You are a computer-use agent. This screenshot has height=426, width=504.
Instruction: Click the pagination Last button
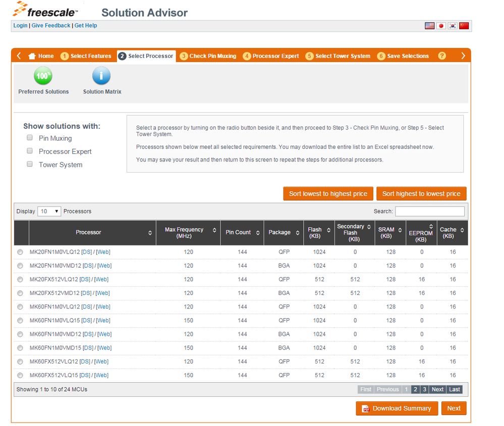tap(454, 389)
